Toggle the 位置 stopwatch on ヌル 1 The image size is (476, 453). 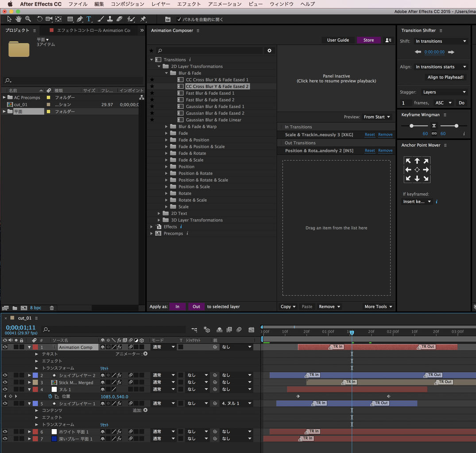pyautogui.click(x=50, y=396)
